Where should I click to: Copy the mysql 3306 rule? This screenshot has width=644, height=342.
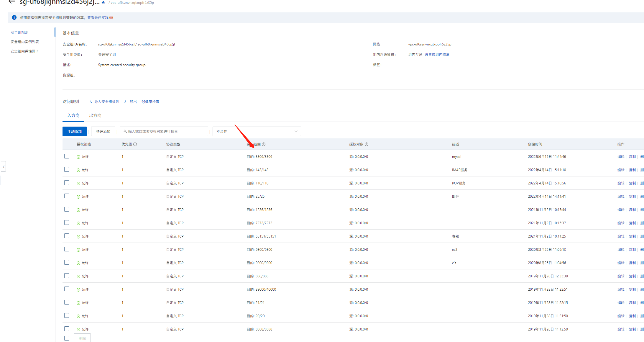632,157
